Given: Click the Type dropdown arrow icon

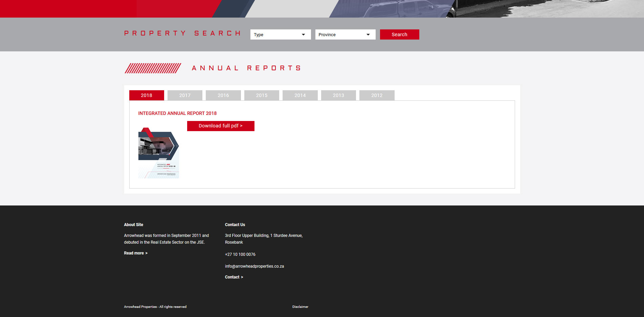Looking at the screenshot, I should 303,34.
